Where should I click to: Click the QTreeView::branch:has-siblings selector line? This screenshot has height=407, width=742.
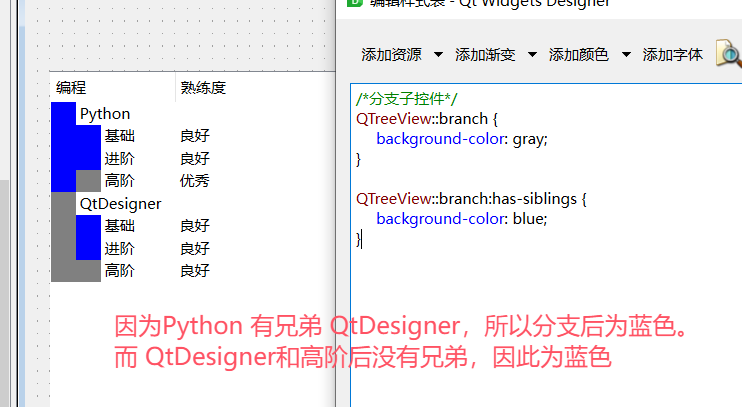471,199
